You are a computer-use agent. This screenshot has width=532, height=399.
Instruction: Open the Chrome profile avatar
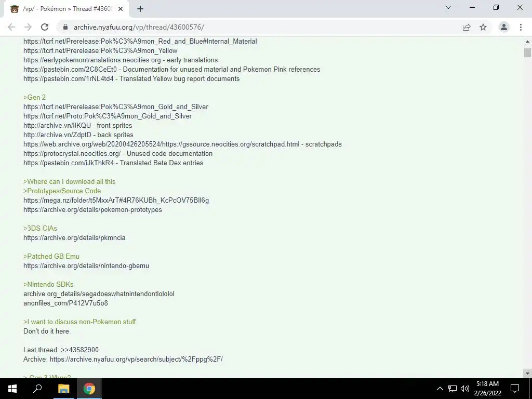pos(504,27)
